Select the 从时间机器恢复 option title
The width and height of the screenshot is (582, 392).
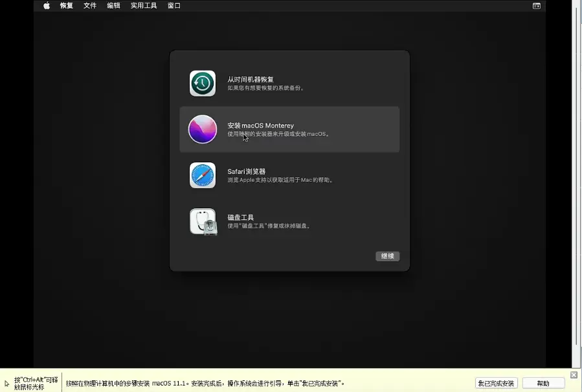coord(246,80)
